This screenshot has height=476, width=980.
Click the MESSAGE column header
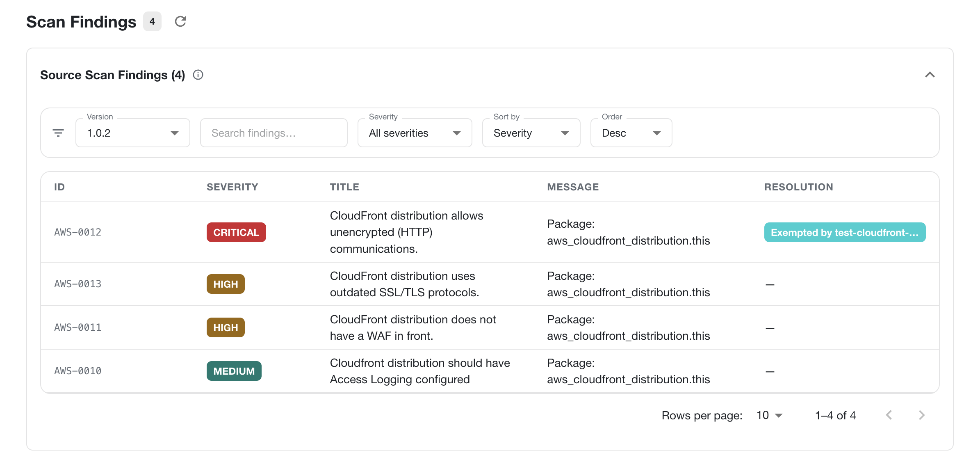click(x=573, y=187)
